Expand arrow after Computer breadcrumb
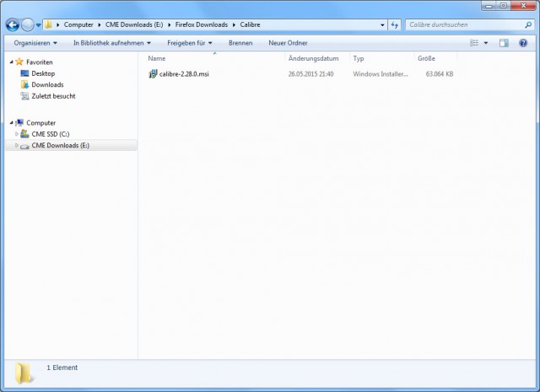 (x=100, y=24)
